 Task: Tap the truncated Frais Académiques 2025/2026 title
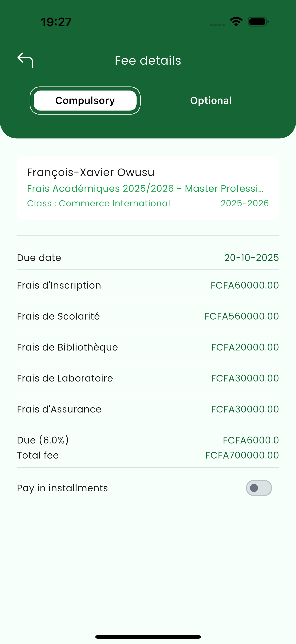(145, 188)
